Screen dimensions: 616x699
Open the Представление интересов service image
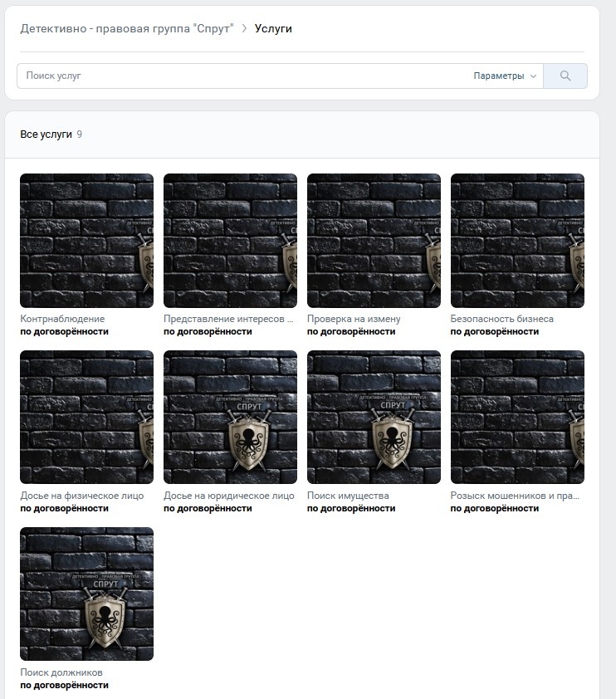coord(231,241)
